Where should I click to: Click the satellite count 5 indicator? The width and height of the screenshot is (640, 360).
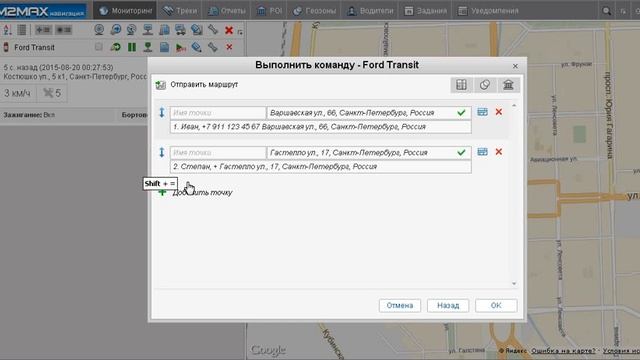pyautogui.click(x=52, y=93)
